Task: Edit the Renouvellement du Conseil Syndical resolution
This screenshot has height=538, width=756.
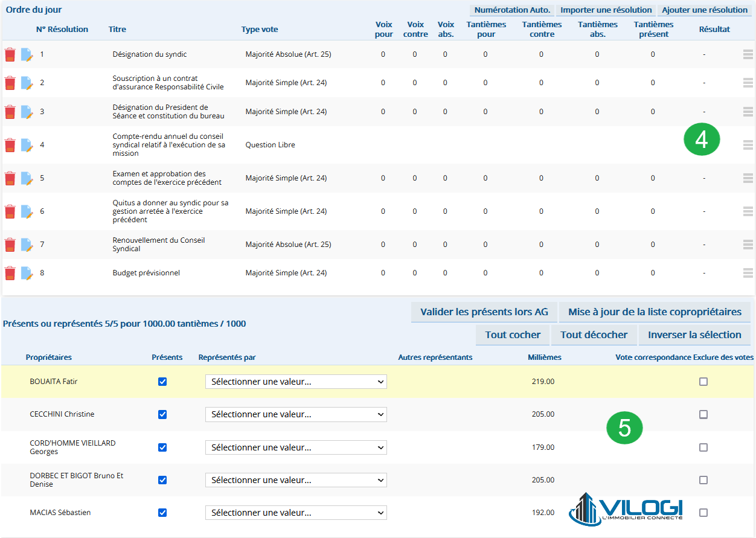Action: (x=27, y=245)
